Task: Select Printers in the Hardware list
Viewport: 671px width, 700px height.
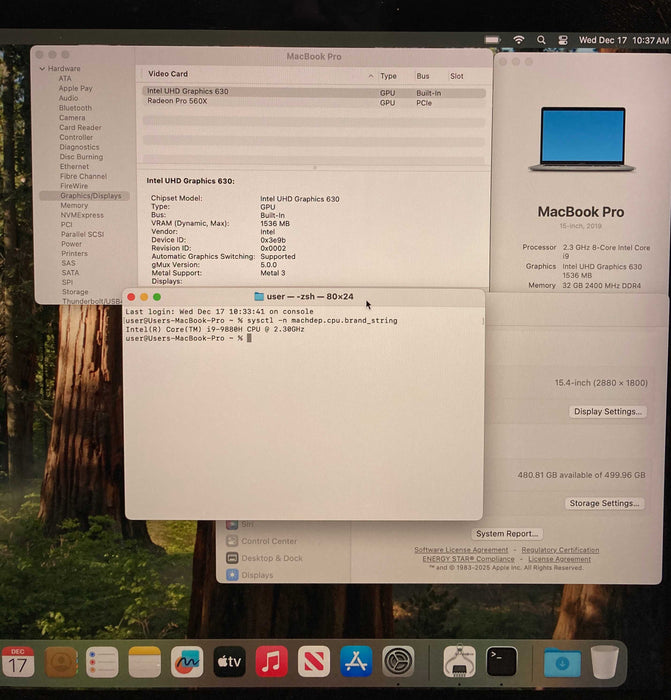Action: 75,254
